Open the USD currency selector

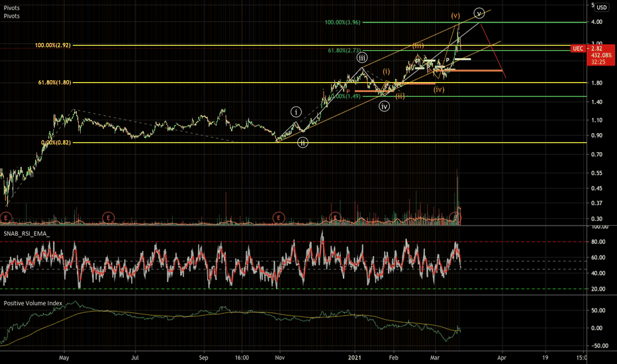pyautogui.click(x=601, y=7)
